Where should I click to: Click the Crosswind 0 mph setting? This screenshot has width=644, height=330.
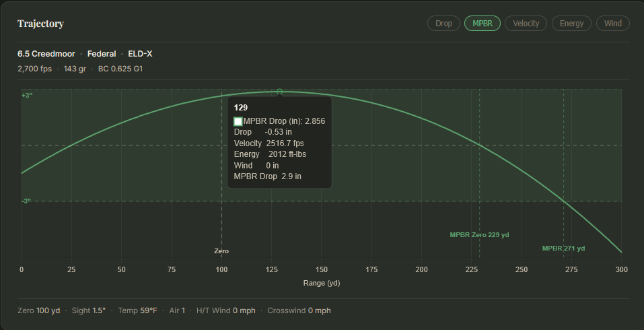tap(299, 310)
